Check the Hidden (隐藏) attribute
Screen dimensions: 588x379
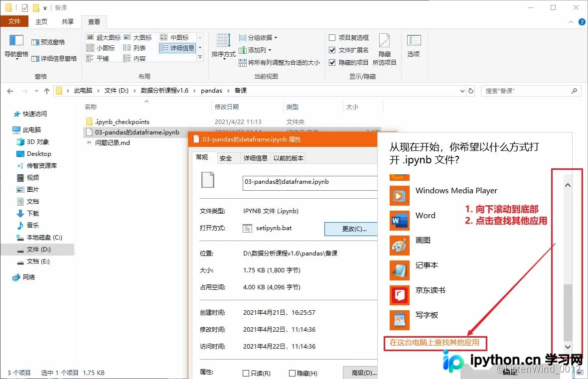292,374
